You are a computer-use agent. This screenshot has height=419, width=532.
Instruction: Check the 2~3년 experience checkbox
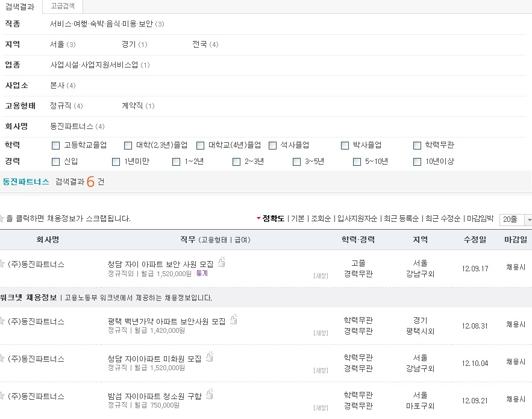click(237, 162)
